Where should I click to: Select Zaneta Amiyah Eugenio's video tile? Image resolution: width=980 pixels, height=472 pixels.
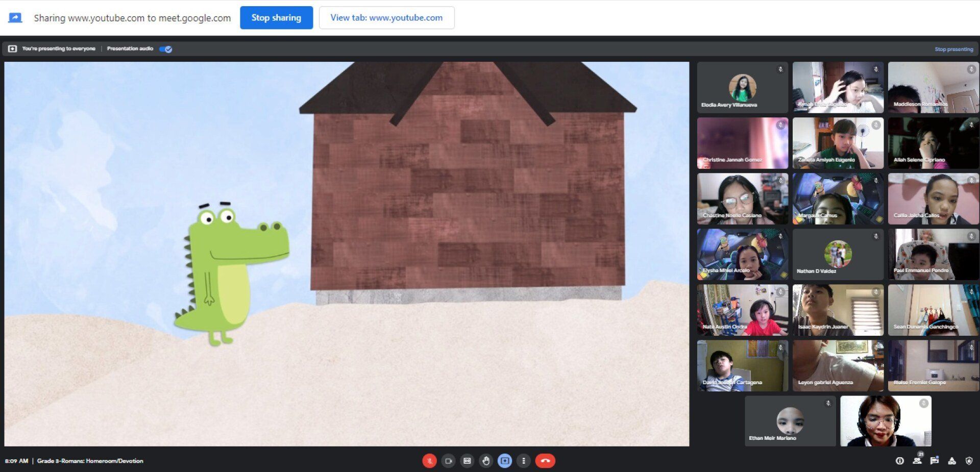click(838, 143)
